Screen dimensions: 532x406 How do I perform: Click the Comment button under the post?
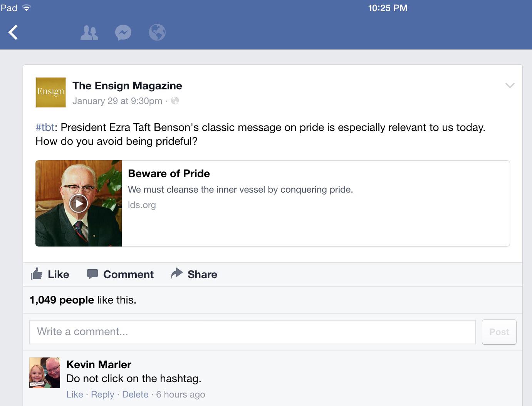(120, 274)
